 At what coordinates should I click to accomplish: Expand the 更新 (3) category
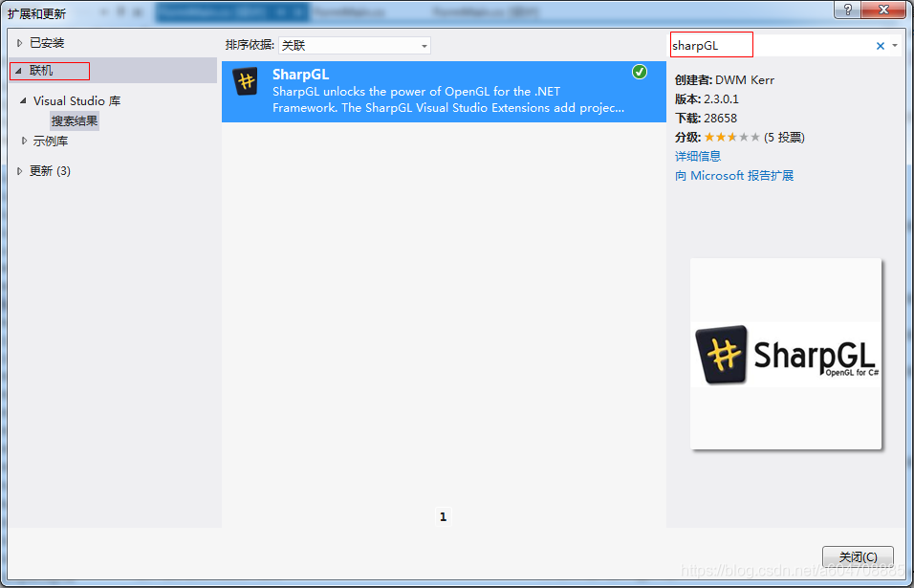[19, 171]
